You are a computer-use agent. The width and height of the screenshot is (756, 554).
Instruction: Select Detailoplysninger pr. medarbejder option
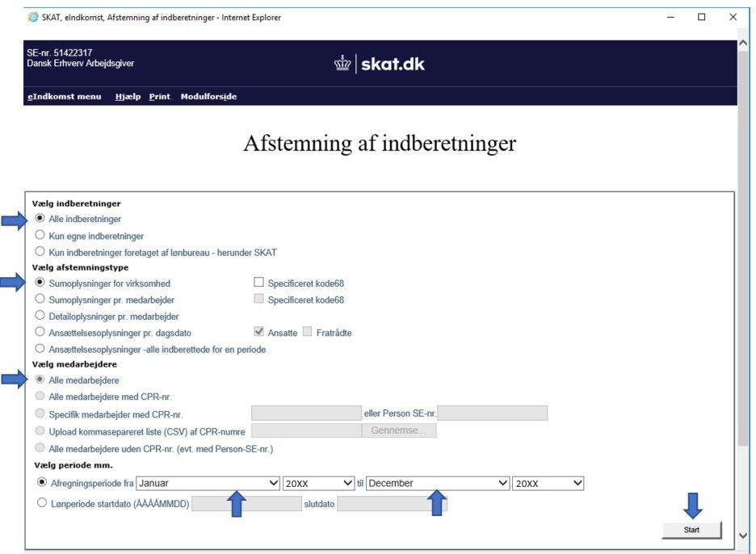[x=40, y=316]
